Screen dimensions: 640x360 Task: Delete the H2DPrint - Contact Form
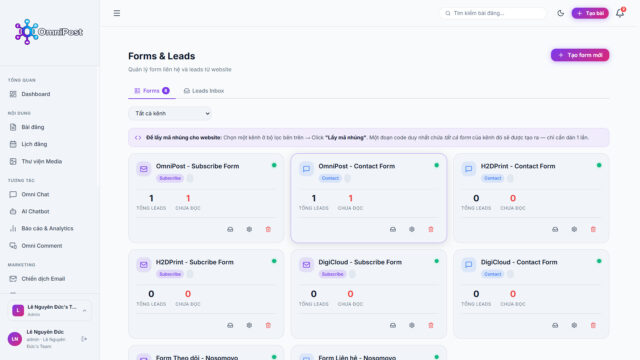coord(593,229)
